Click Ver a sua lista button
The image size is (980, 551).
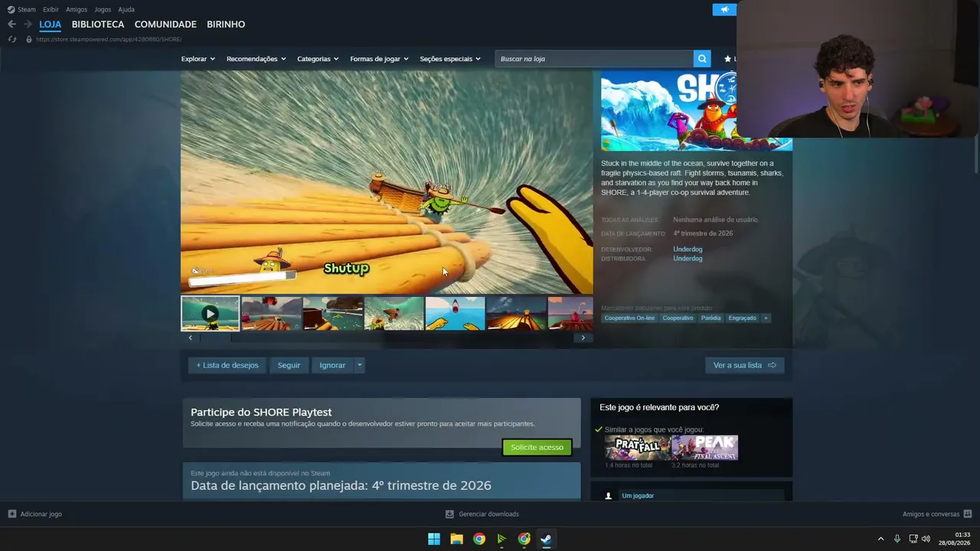[745, 365]
